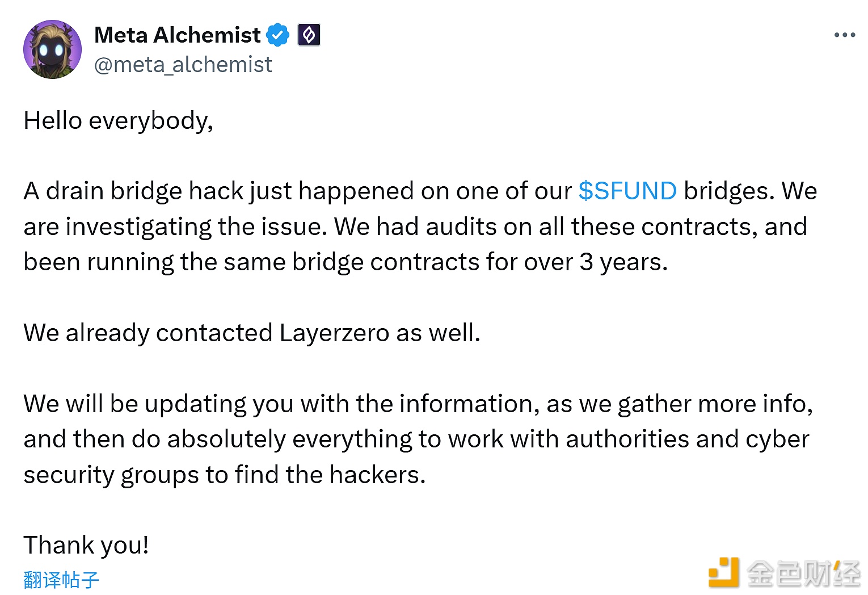Click the line starting "We will be updating"
The height and width of the screenshot is (595, 868).
[418, 404]
